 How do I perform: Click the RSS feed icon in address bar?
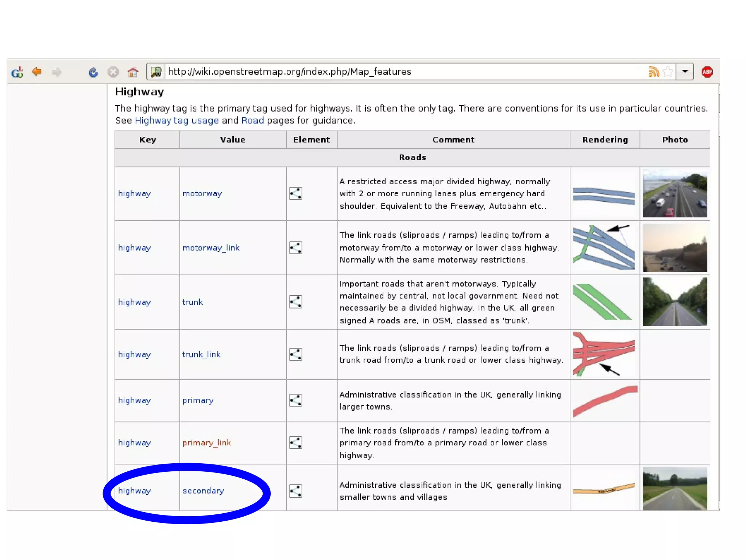pos(653,72)
